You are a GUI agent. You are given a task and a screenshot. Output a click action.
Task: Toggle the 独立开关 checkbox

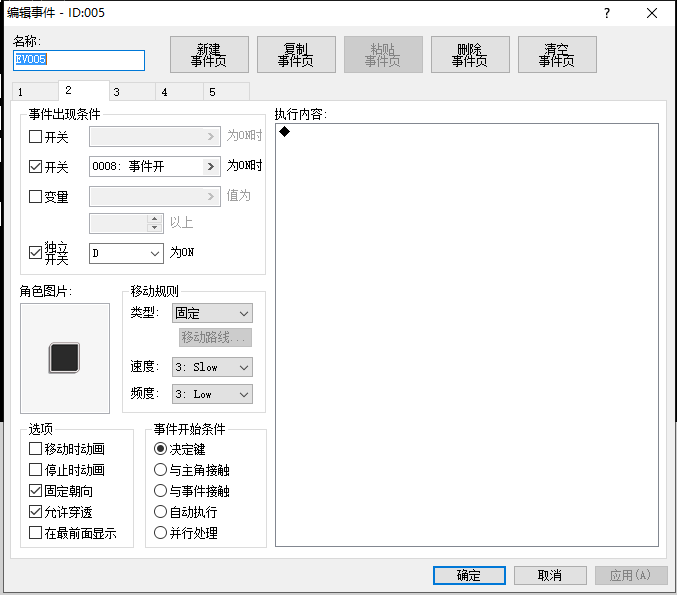click(x=35, y=253)
